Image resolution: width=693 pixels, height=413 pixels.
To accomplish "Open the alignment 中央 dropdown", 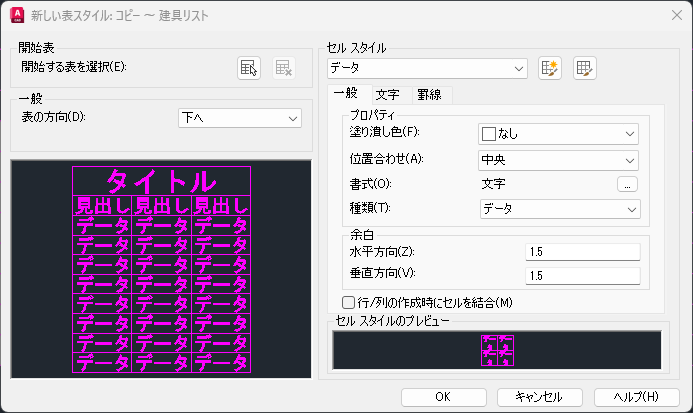I will 558,159.
